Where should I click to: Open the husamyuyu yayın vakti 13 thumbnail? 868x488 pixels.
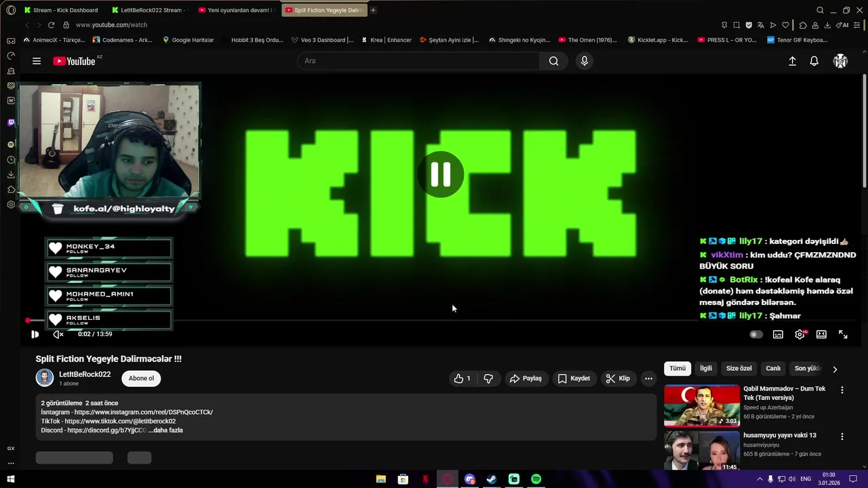702,451
